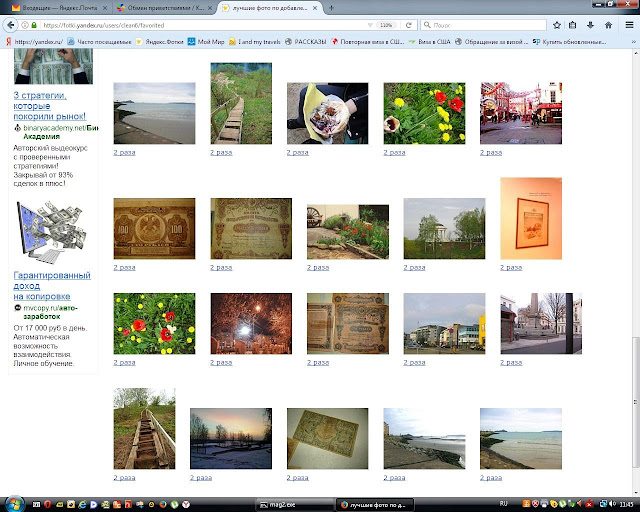
Task: Close the Яндекс.Почта tab
Action: pyautogui.click(x=105, y=8)
